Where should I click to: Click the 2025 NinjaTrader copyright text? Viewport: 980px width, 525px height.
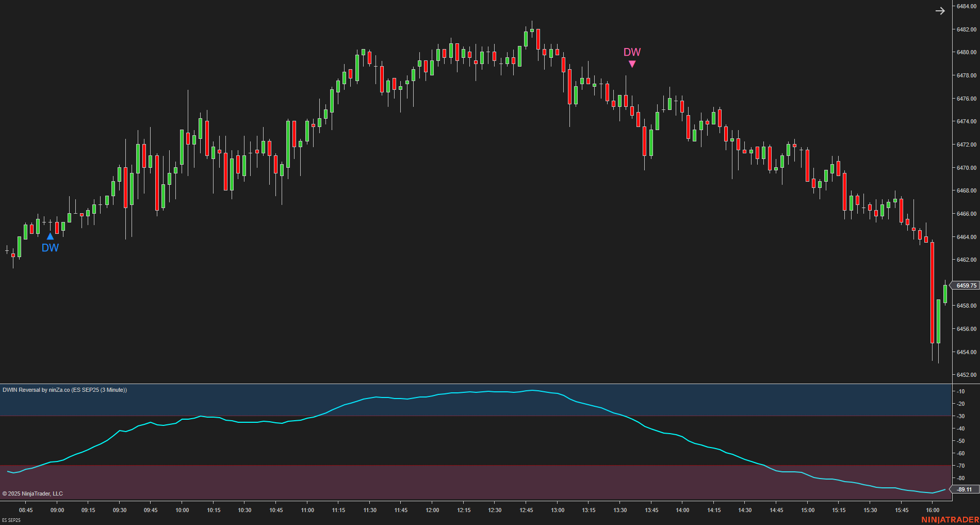[x=32, y=493]
